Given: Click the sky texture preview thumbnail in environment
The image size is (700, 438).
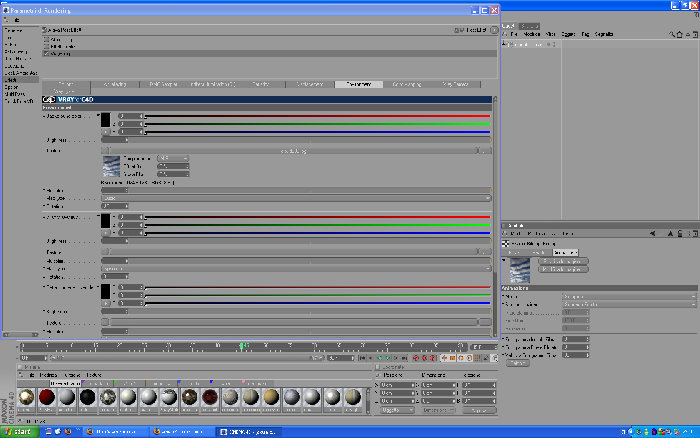Looking at the screenshot, I should (112, 167).
